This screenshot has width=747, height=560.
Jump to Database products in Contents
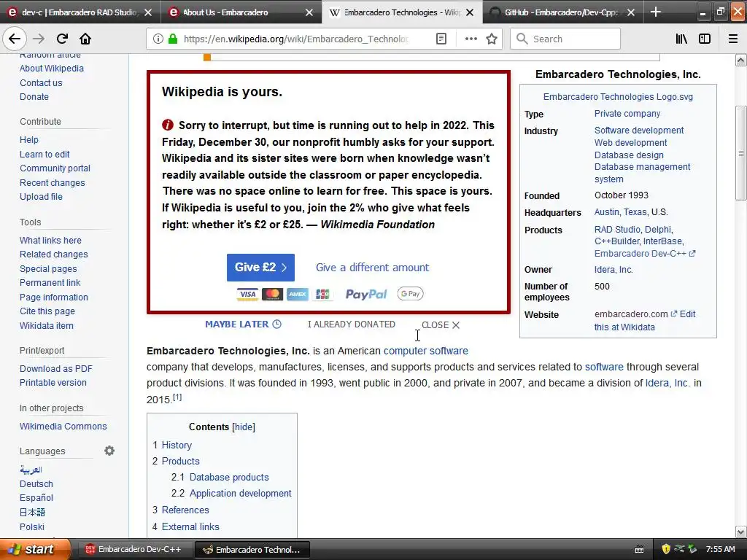point(228,477)
